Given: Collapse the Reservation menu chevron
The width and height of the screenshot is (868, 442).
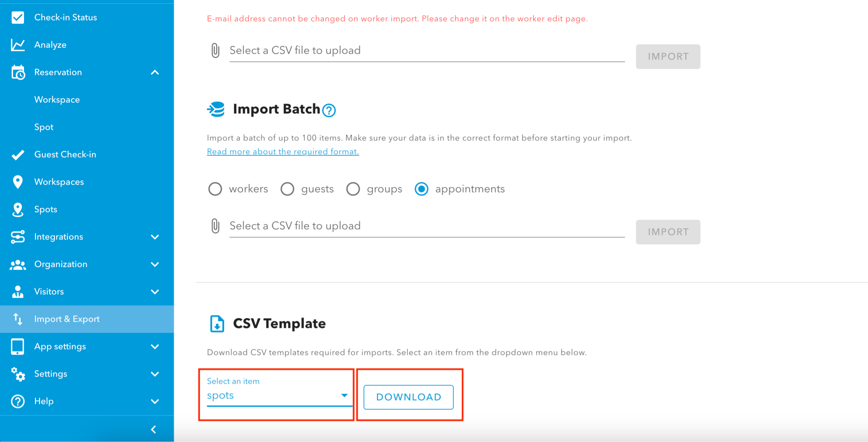Looking at the screenshot, I should (x=155, y=72).
